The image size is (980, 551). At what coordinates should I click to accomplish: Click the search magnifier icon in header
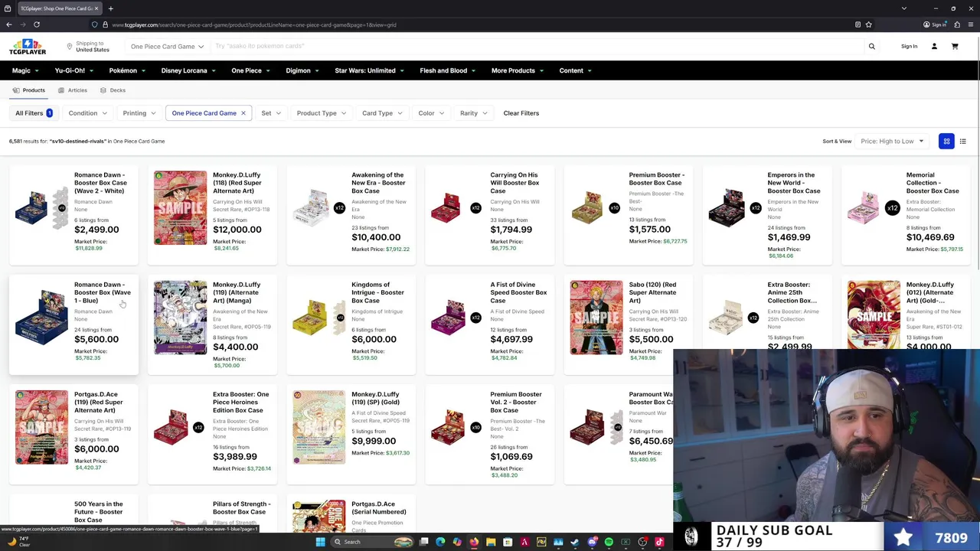tap(871, 47)
